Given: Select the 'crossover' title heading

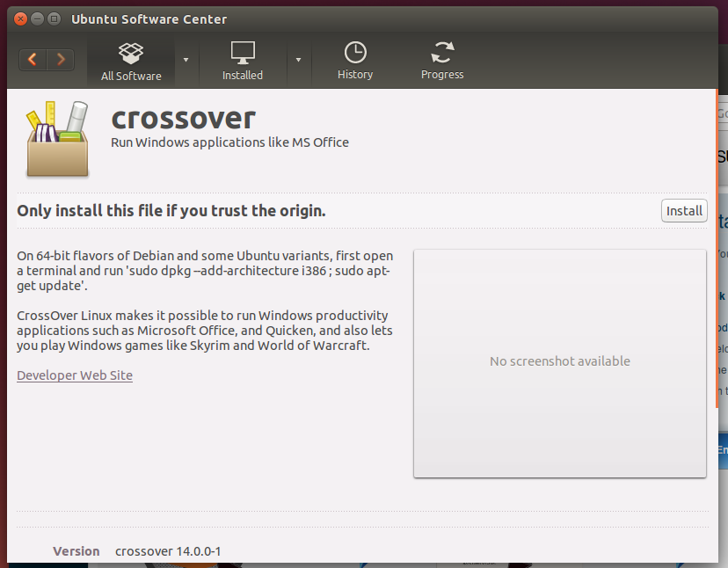Looking at the screenshot, I should pos(184,119).
